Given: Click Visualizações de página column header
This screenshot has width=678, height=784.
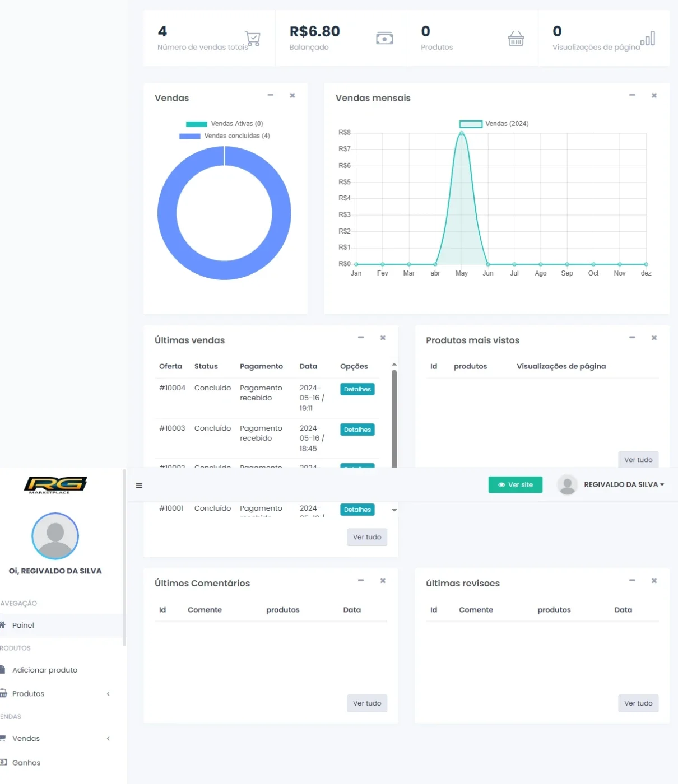Looking at the screenshot, I should click(x=561, y=366).
